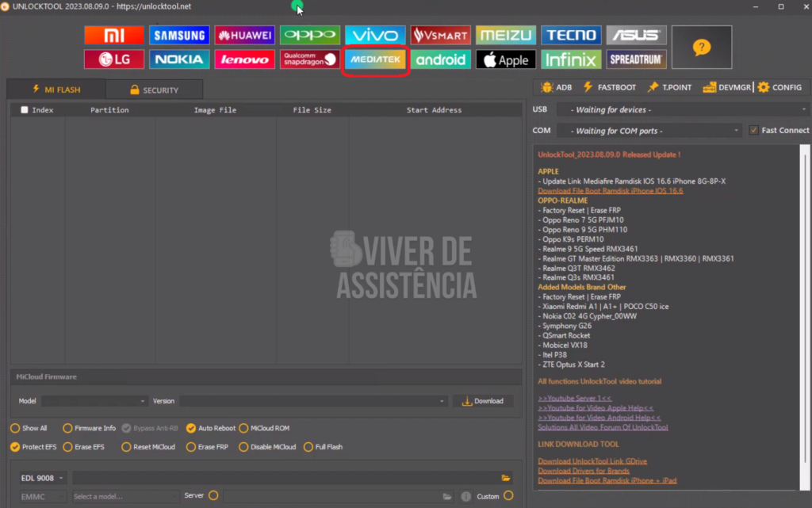Select the Meizu brand logo
Image resolution: width=812 pixels, height=508 pixels.
click(x=505, y=35)
